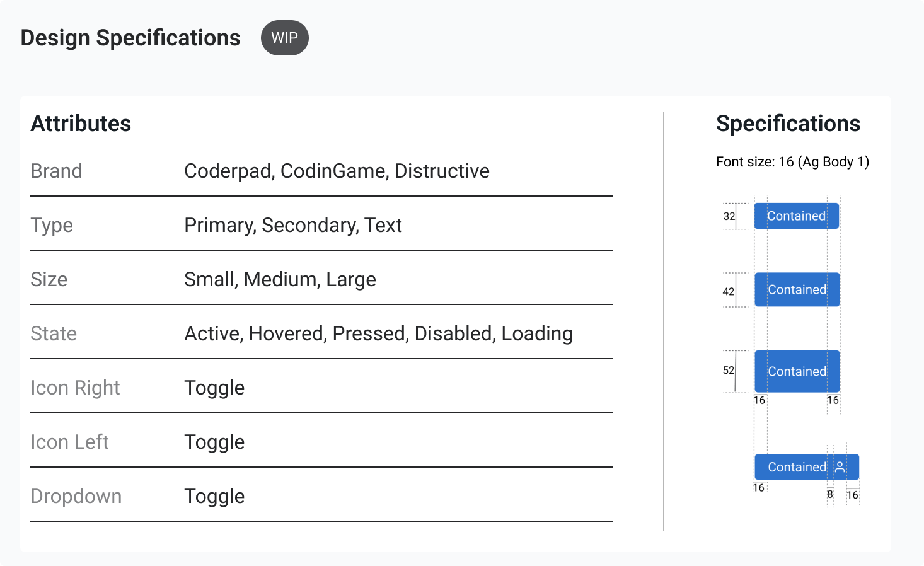Click the Type attribute label
Viewport: 924px width, 566px height.
(x=52, y=225)
